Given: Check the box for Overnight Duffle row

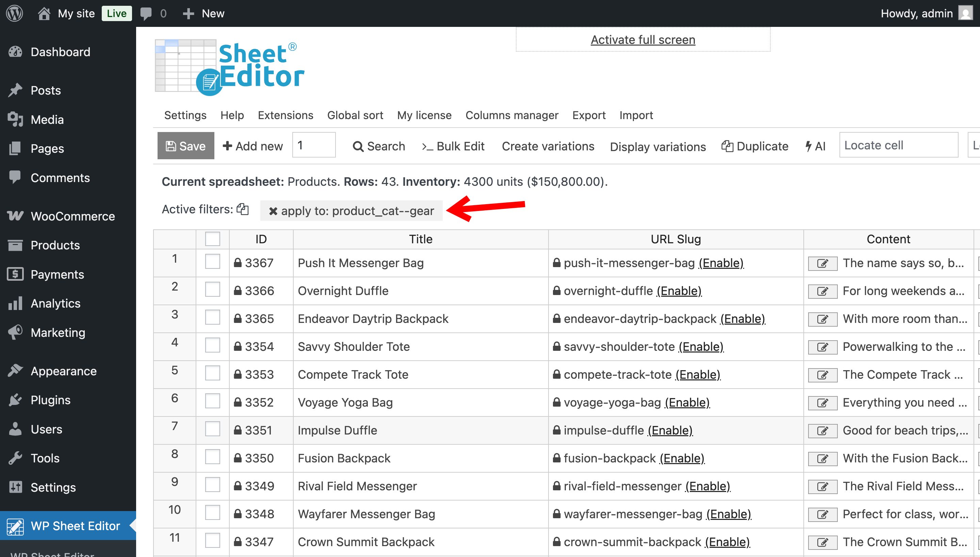Looking at the screenshot, I should point(213,290).
